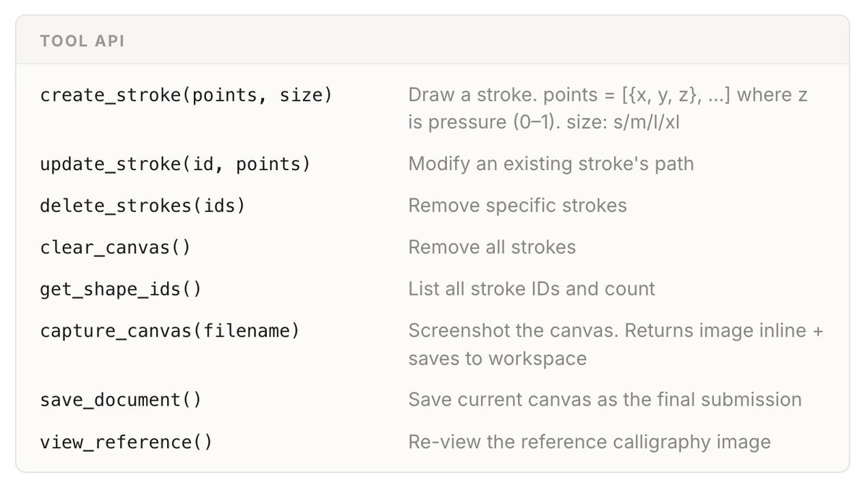
Task: Click the TOOL API header label
Action: pos(82,41)
